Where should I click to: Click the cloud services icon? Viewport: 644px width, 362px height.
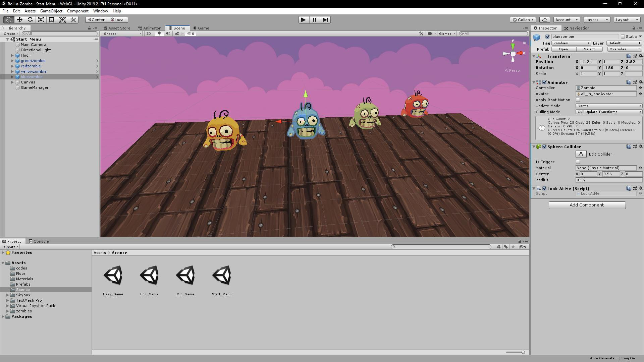click(x=545, y=20)
